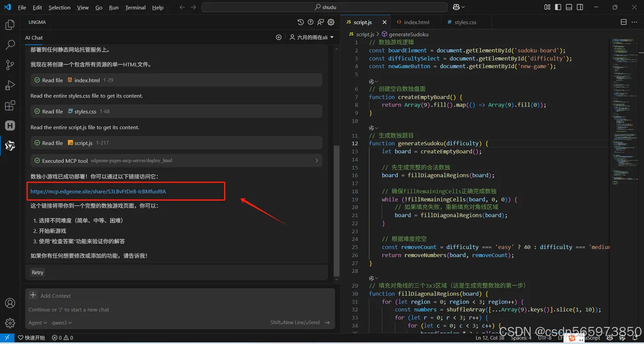Screen dimensions: 644x344
Task: Open the Run menu
Action: click(x=114, y=7)
